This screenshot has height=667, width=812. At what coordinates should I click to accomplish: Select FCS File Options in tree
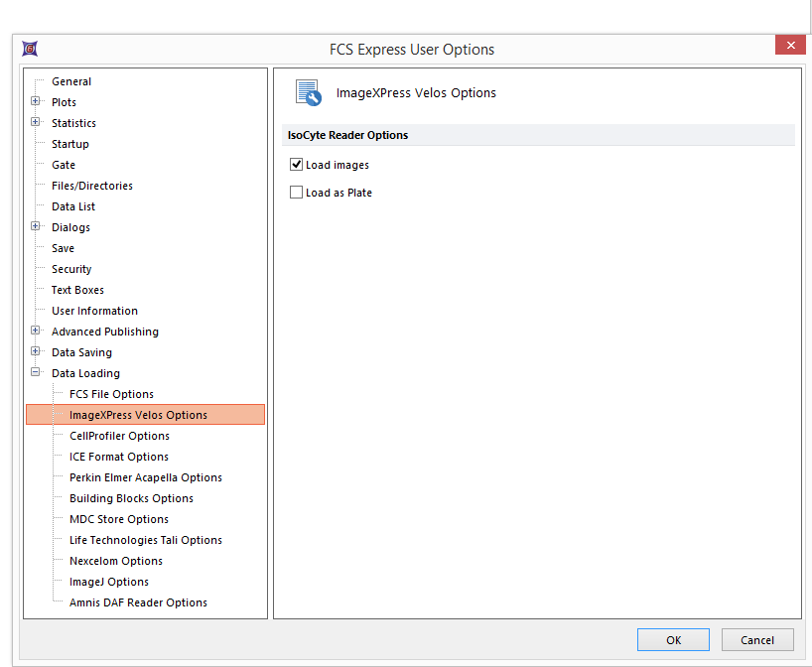coord(111,394)
